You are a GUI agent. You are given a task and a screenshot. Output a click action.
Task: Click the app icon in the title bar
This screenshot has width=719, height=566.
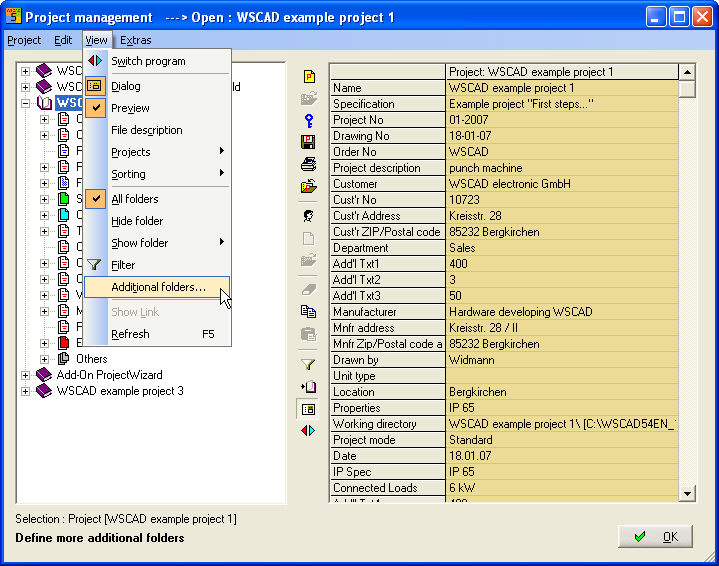pyautogui.click(x=13, y=16)
